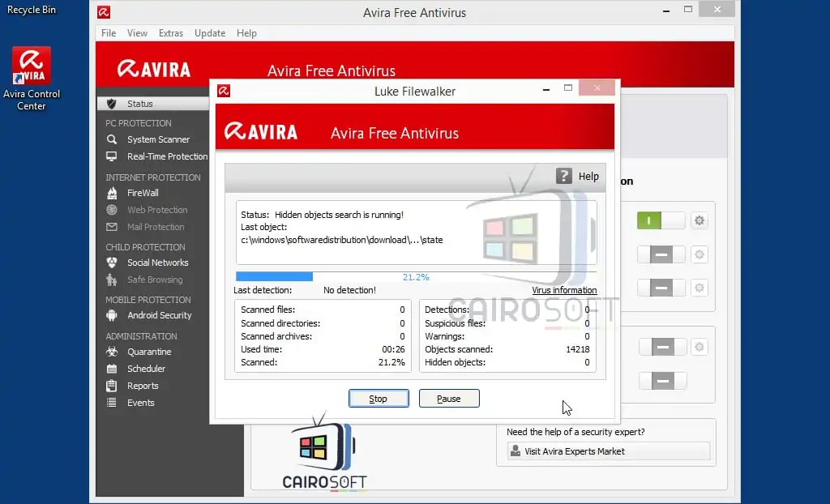
Task: Select Android Security in the sidebar
Action: point(159,315)
